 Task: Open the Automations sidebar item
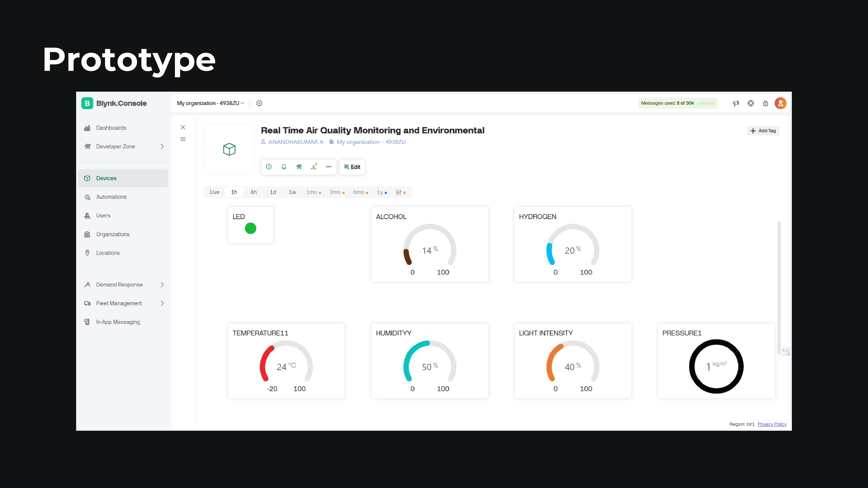(x=111, y=197)
